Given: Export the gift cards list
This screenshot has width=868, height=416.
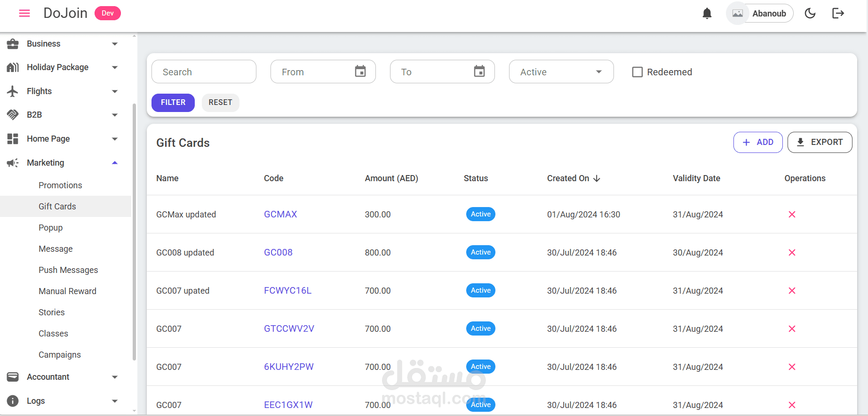Looking at the screenshot, I should (820, 142).
